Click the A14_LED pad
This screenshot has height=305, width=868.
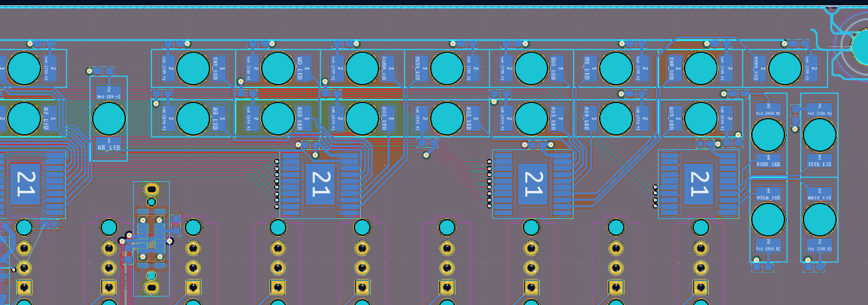coord(590,118)
